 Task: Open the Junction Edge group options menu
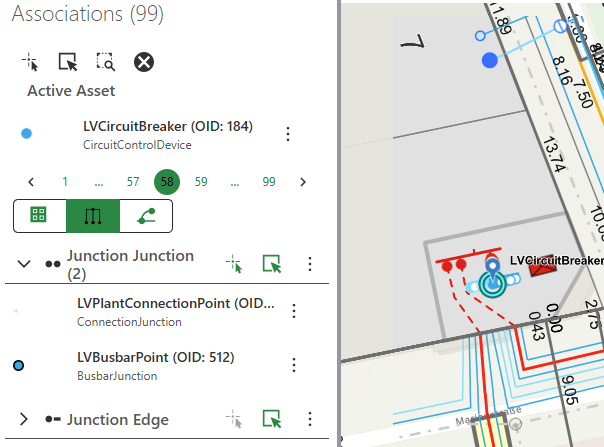click(x=310, y=419)
